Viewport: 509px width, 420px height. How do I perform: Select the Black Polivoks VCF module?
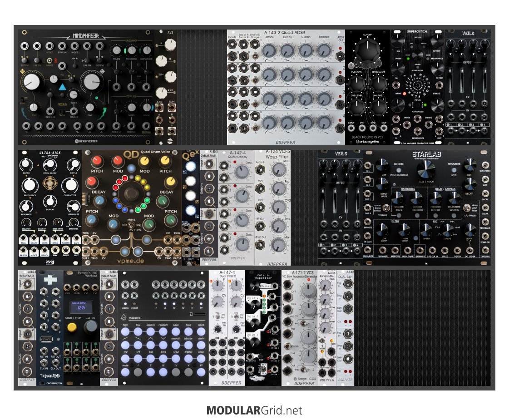point(368,87)
